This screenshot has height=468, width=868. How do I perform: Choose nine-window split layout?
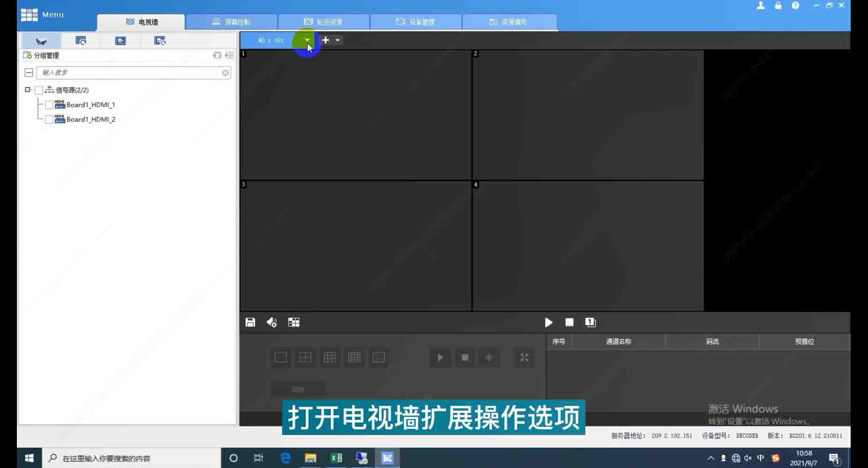330,357
